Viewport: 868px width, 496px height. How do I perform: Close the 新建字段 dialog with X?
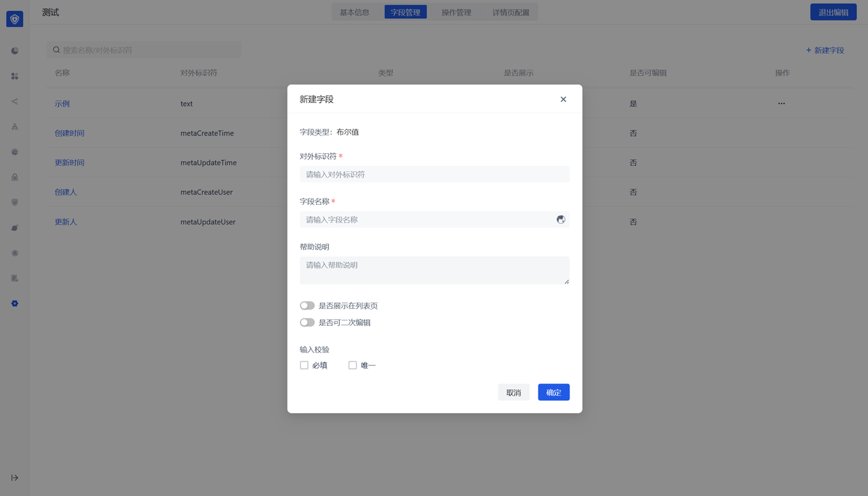click(563, 100)
